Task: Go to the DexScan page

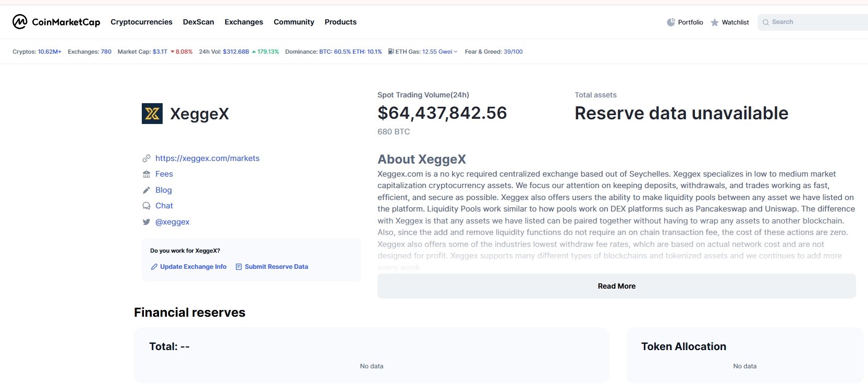Action: tap(198, 22)
